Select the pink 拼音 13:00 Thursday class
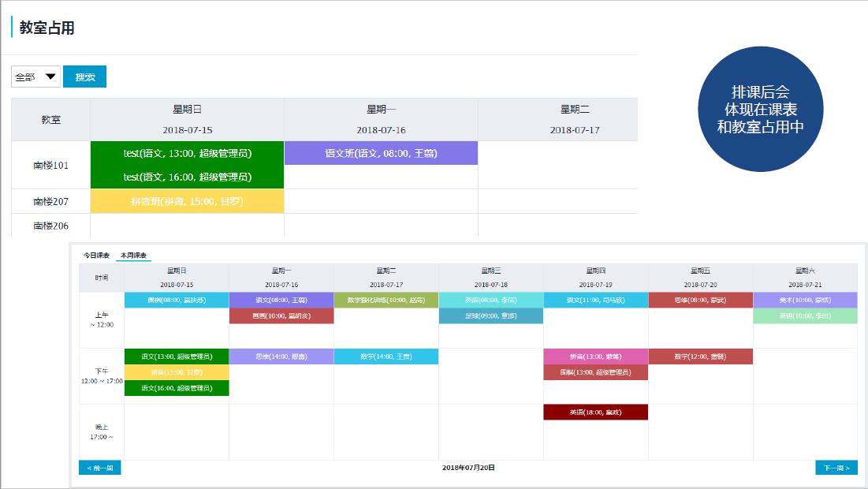Viewport: 868px width, 489px height. (595, 356)
